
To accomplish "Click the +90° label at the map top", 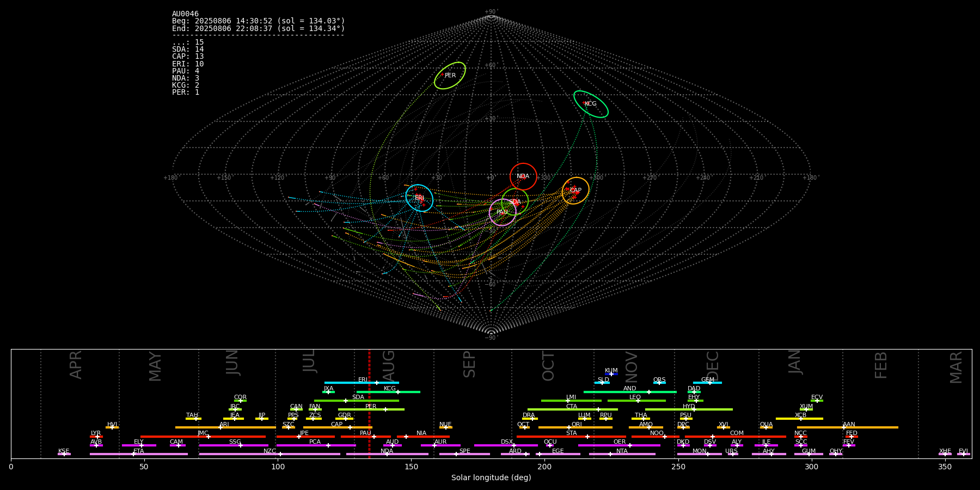I will 491,12.
